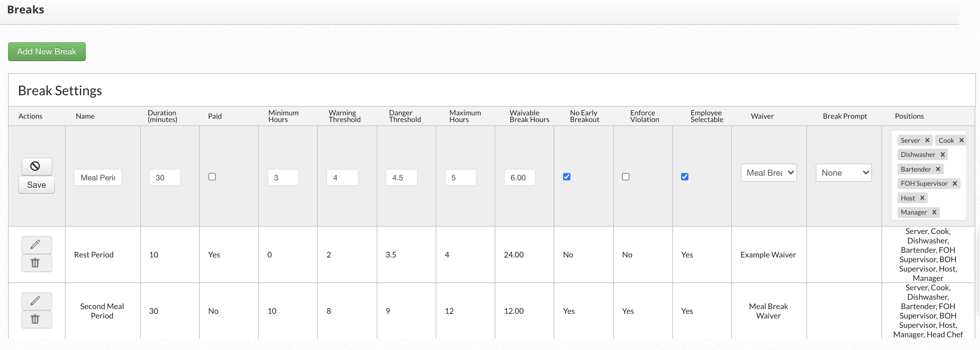Viewport: 980px width, 350px height.
Task: Click the Duration (minutes) column header
Action: tap(163, 116)
